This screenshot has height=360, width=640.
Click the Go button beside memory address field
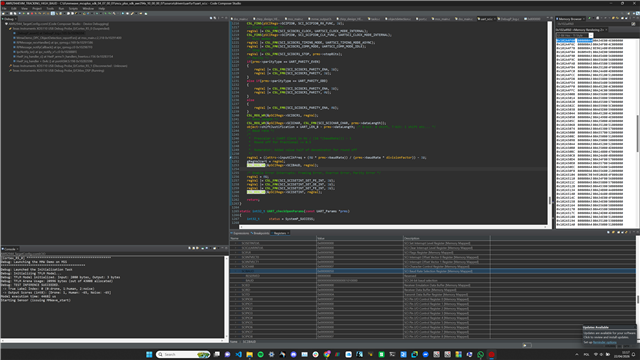click(633, 24)
